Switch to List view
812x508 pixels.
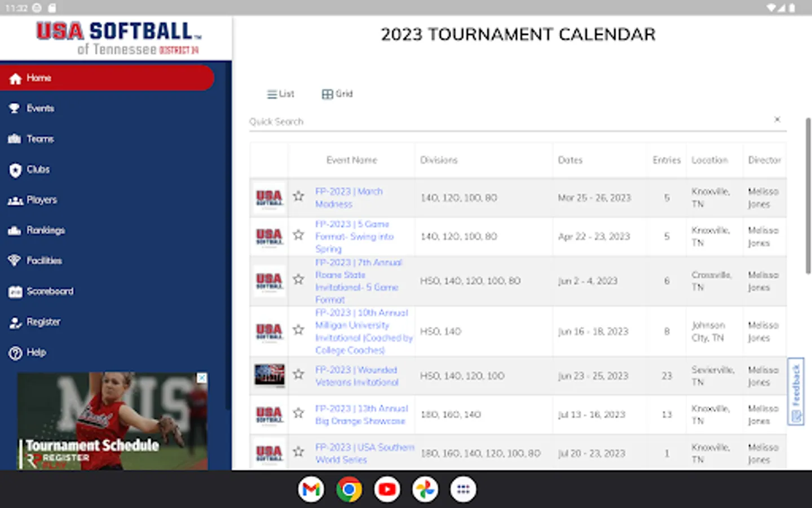(x=280, y=94)
